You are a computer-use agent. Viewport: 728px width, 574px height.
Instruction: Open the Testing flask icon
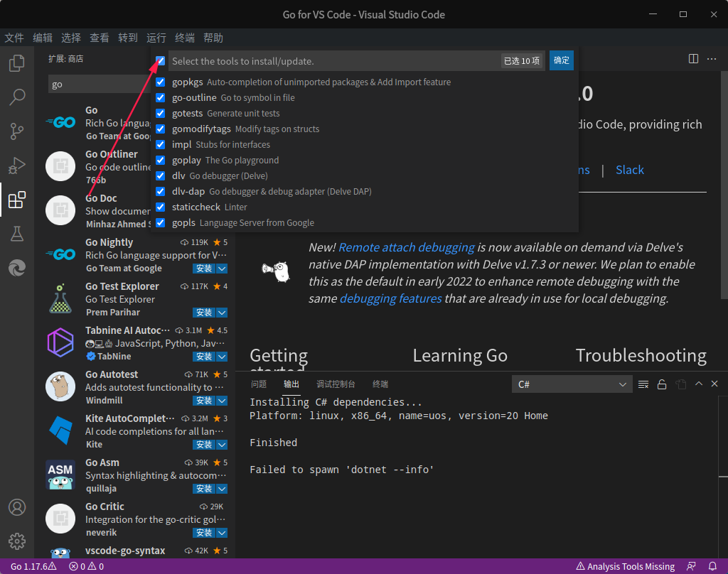pyautogui.click(x=17, y=234)
